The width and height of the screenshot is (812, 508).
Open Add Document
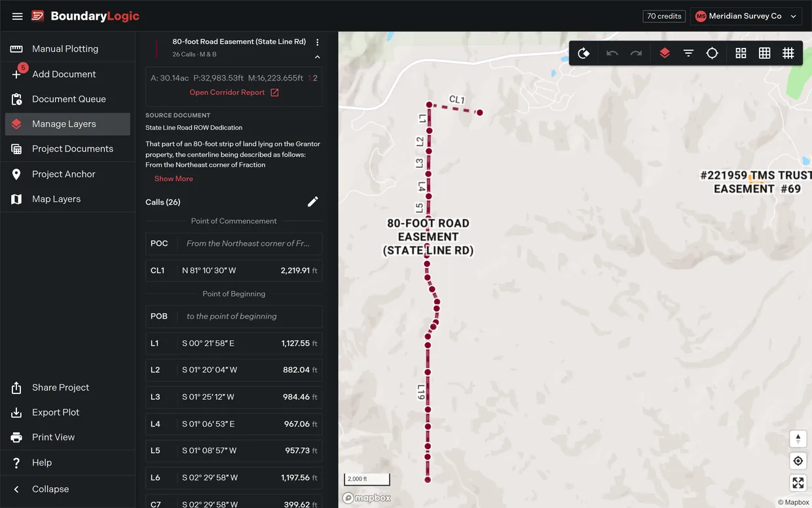(67, 74)
